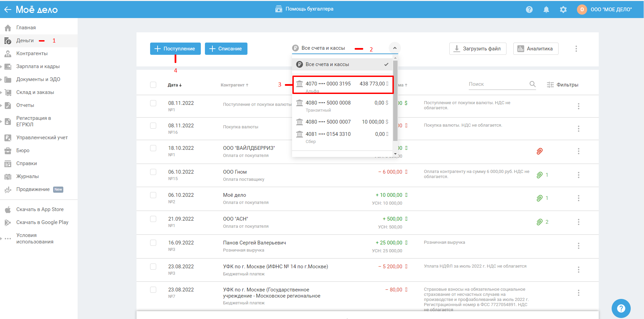
Task: Open row menu for Моё дело payment
Action: point(578,198)
